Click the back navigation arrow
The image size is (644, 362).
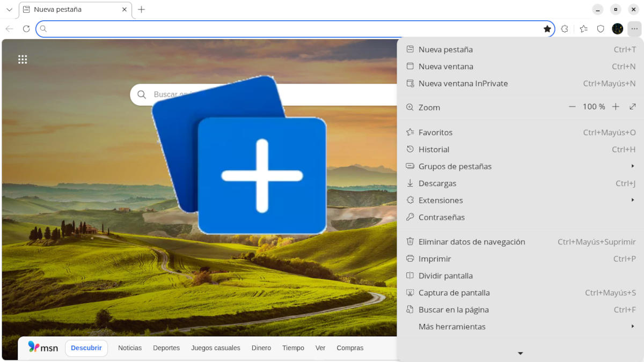[9, 29]
